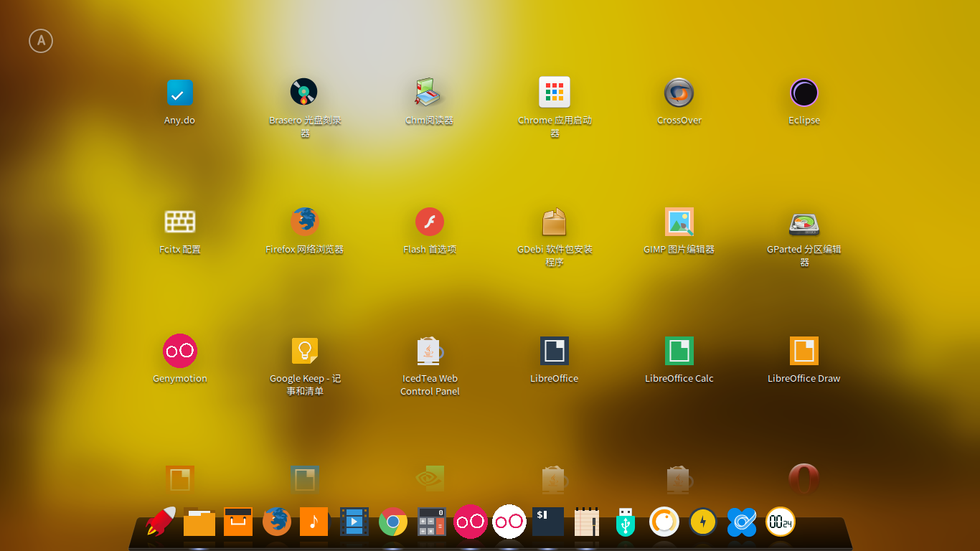Image resolution: width=980 pixels, height=551 pixels.
Task: Click the rocket launcher icon in dock
Action: point(161,522)
